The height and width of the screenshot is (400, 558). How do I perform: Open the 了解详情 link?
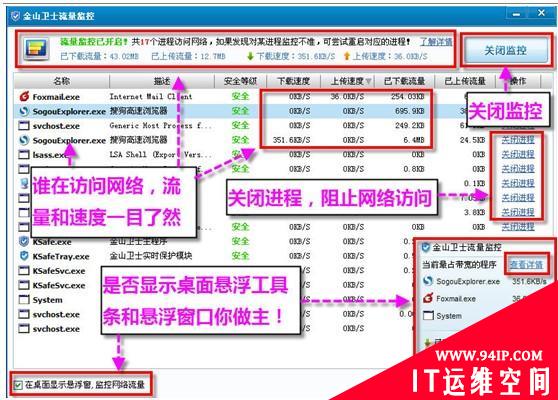[436, 42]
